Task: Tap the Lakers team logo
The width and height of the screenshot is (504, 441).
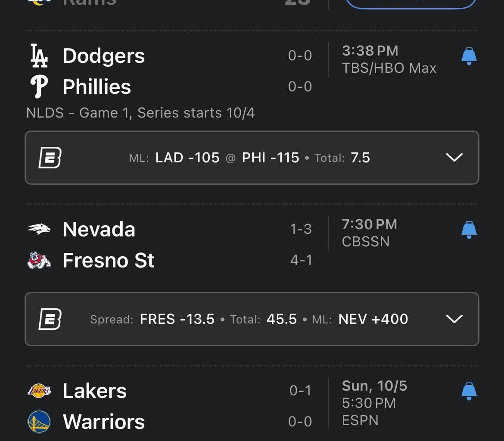Action: [39, 391]
